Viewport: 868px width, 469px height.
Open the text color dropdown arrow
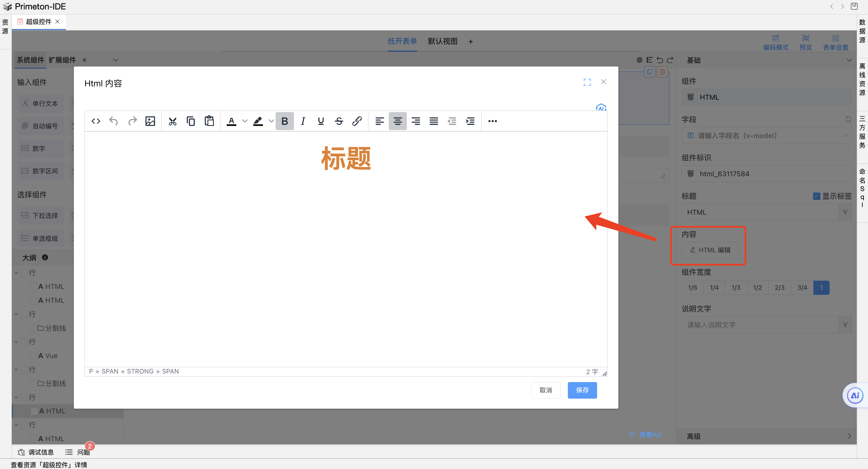[245, 121]
